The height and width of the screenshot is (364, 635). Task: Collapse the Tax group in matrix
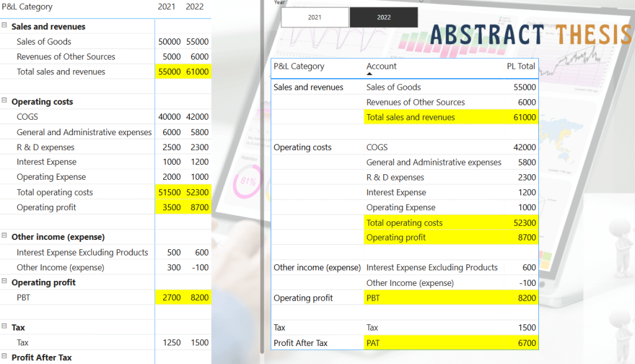click(x=4, y=326)
